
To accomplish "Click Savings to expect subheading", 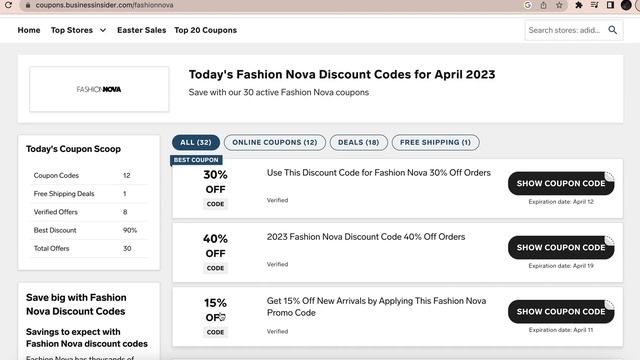I will pos(87,338).
